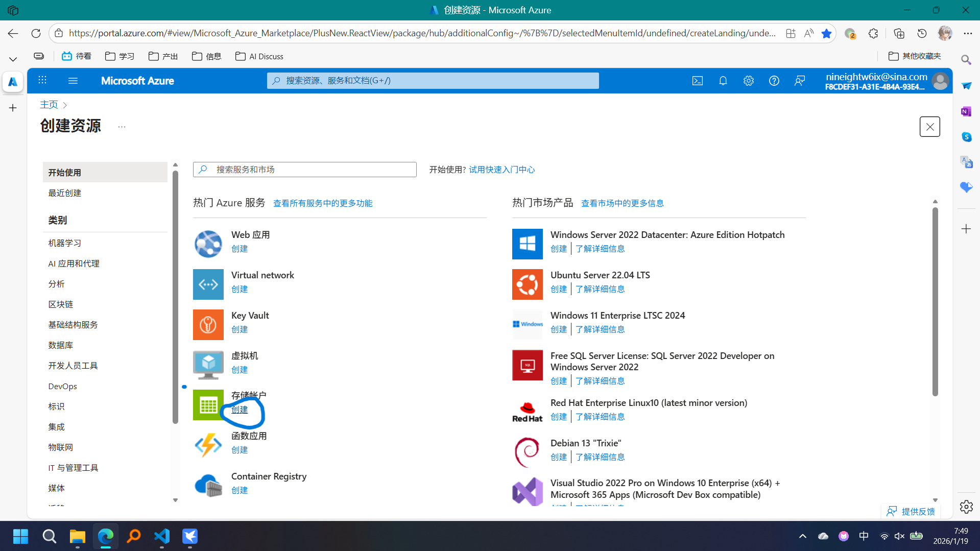Click the help question mark icon
Image resolution: width=980 pixels, height=551 pixels.
point(774,81)
